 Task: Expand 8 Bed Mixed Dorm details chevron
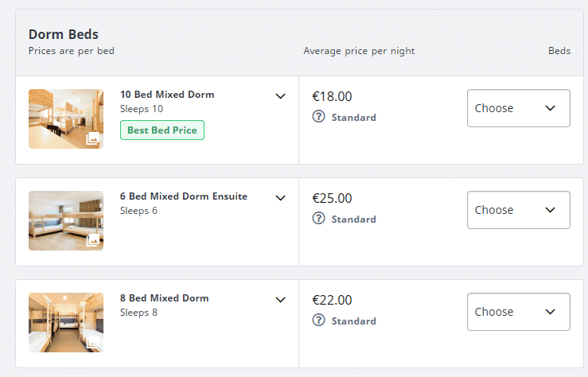coord(281,300)
